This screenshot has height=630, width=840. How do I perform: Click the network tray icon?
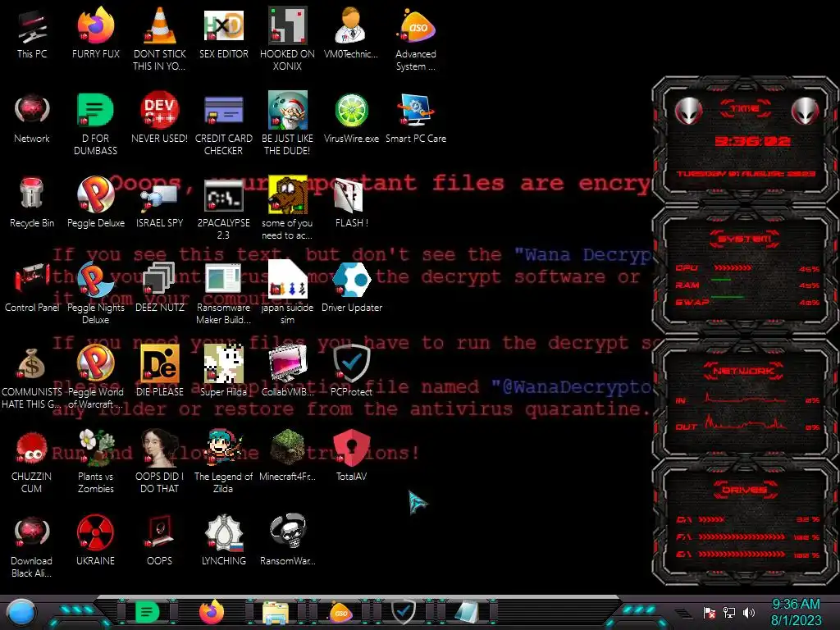729,613
